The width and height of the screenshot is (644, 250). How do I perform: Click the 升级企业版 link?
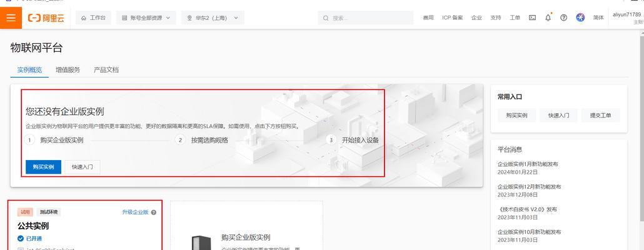[135, 212]
